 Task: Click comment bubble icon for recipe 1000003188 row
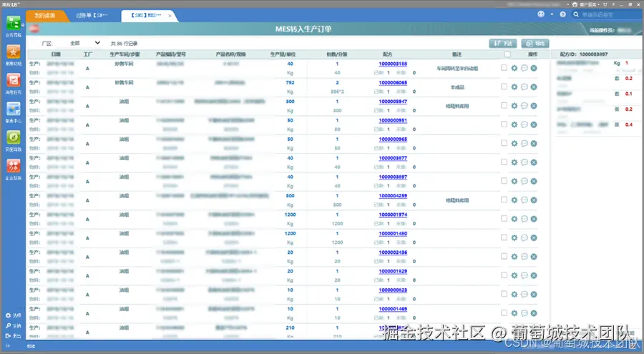(x=524, y=68)
